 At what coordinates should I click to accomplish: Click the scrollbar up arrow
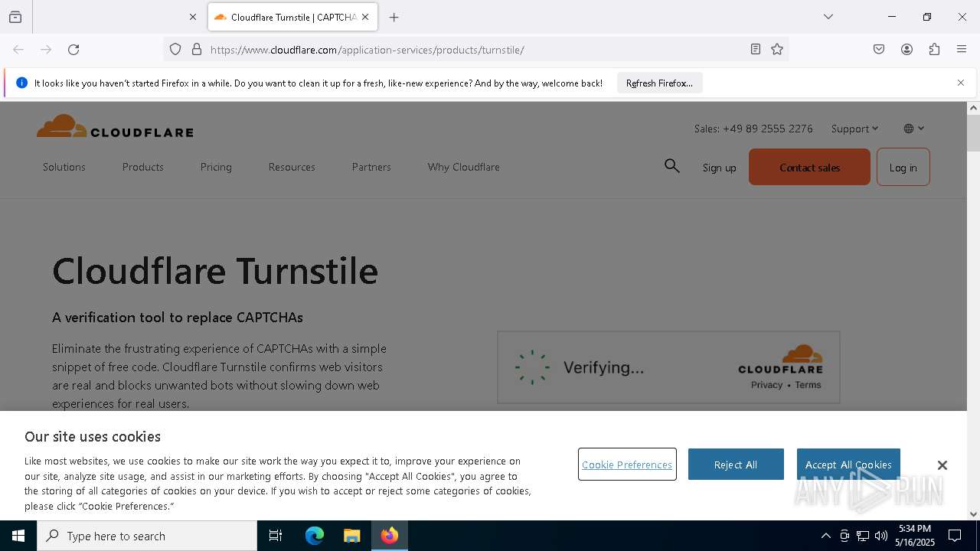974,108
